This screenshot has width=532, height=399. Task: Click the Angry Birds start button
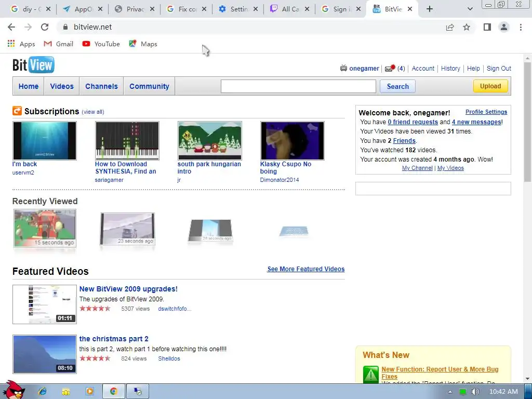pyautogui.click(x=14, y=390)
